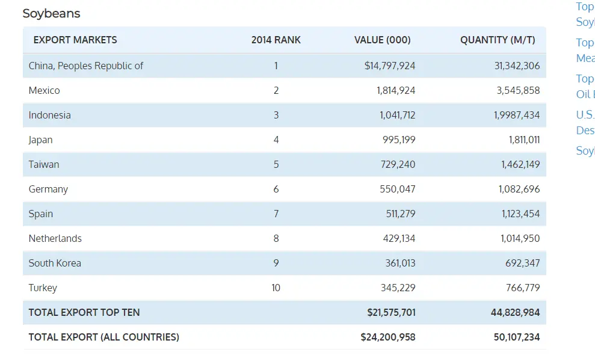
Task: Click the all countries total value $24,200,958
Action: [x=388, y=337]
